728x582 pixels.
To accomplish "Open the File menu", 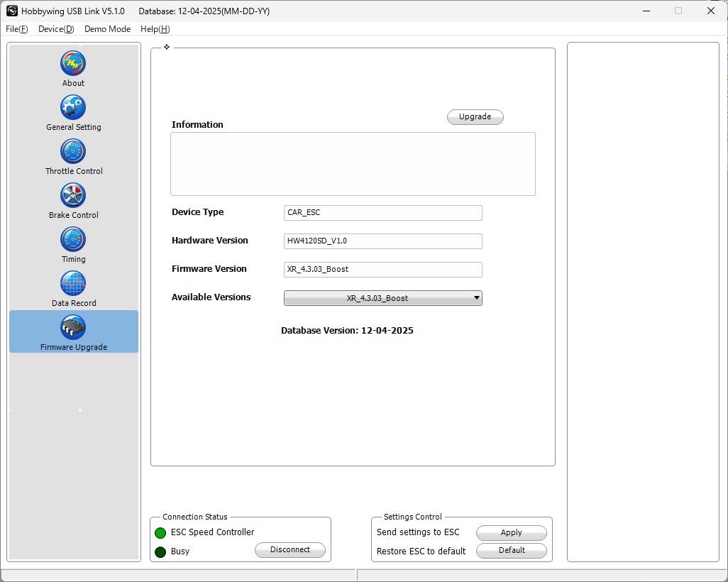I will 17,29.
